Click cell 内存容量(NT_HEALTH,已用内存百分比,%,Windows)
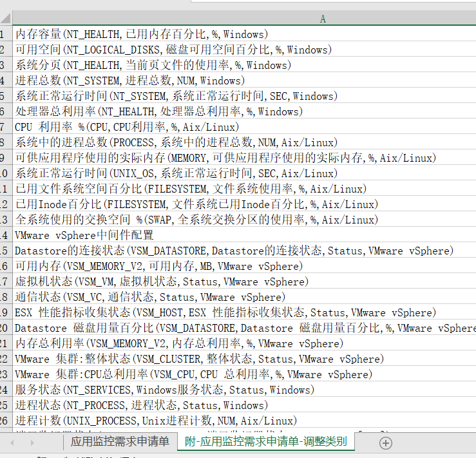This screenshot has height=458, width=476. (244, 33)
